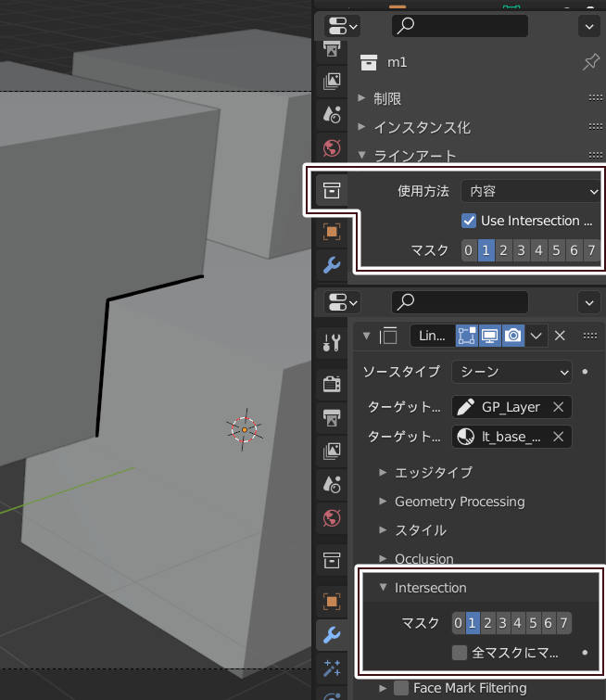Select the active Modifier wrench tab in the lower editor

click(332, 635)
